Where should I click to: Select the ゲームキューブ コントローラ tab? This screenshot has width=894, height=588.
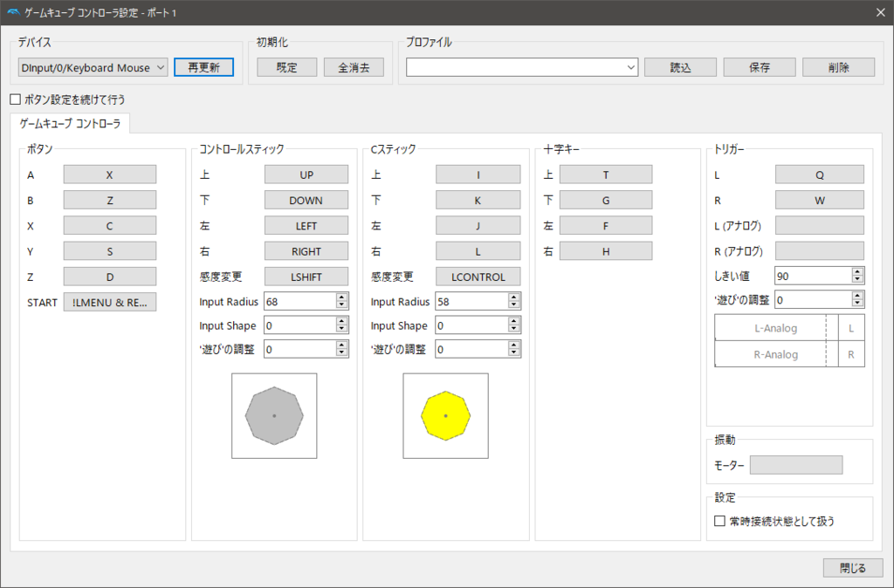pyautogui.click(x=70, y=123)
